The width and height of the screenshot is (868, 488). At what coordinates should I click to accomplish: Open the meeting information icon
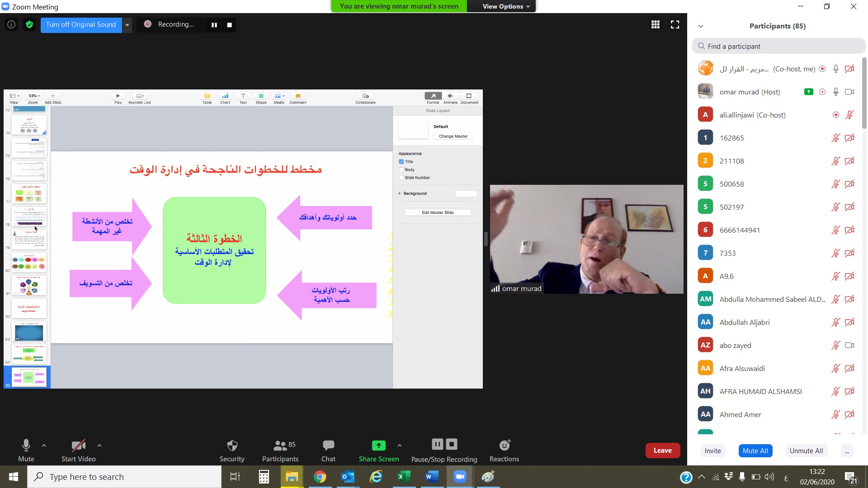click(x=11, y=24)
